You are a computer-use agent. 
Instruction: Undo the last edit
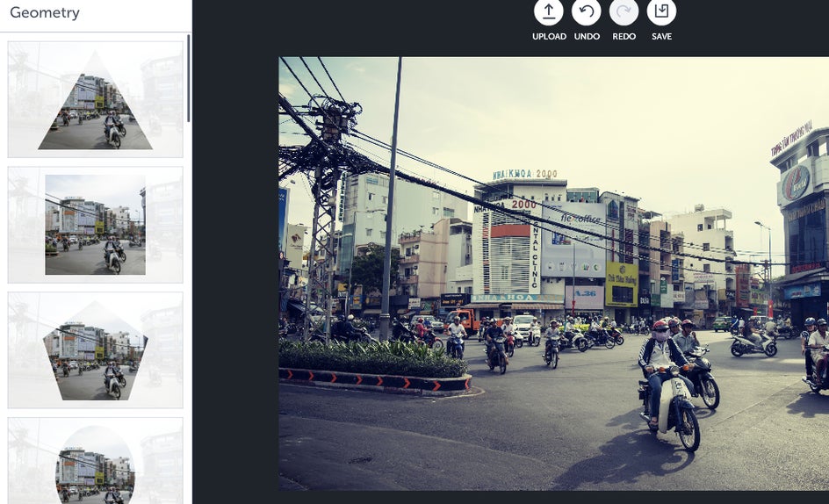point(587,11)
